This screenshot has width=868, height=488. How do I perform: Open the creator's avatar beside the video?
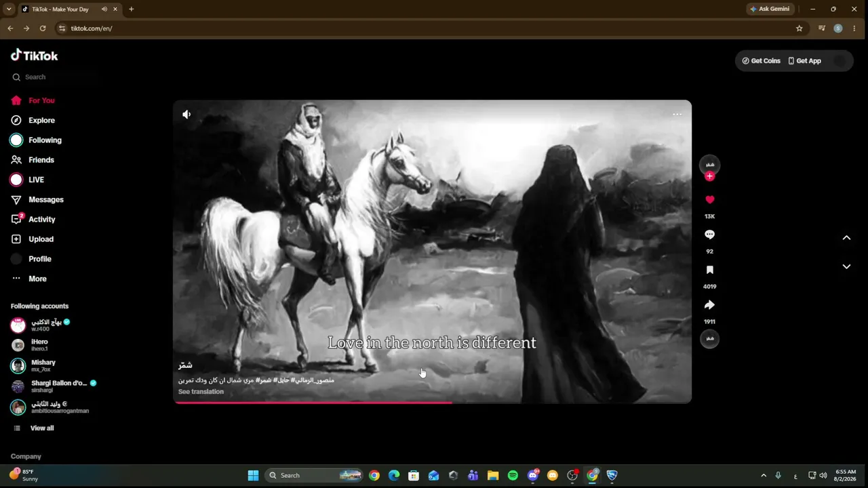click(709, 165)
